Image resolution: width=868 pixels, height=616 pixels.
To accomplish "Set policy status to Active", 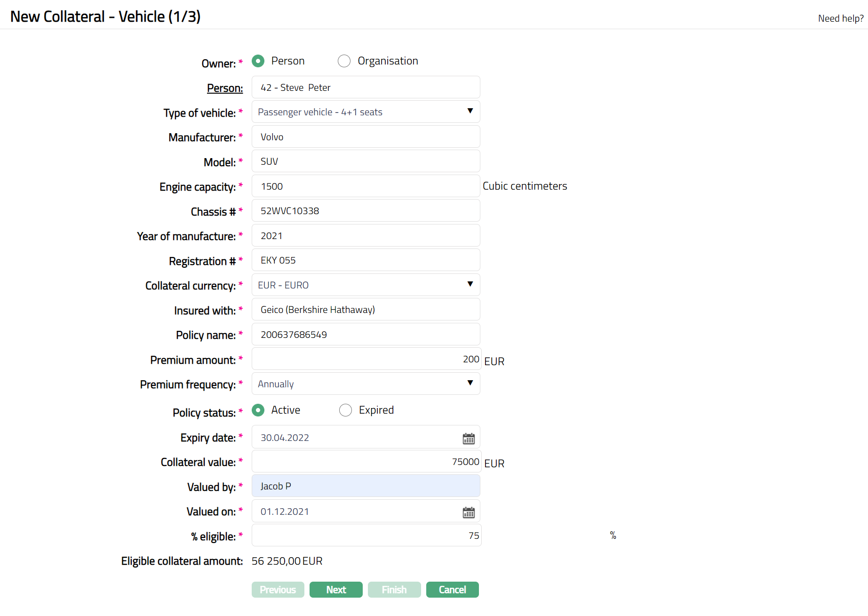I will (x=258, y=410).
